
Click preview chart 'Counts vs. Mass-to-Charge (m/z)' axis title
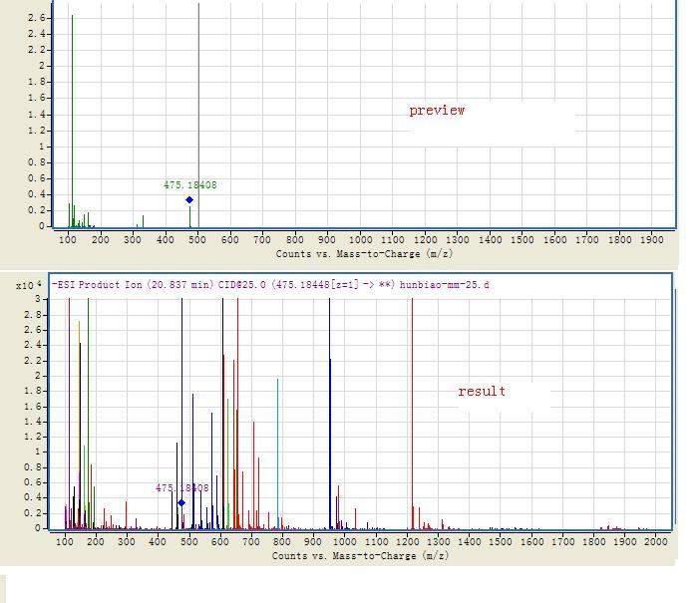(x=364, y=254)
